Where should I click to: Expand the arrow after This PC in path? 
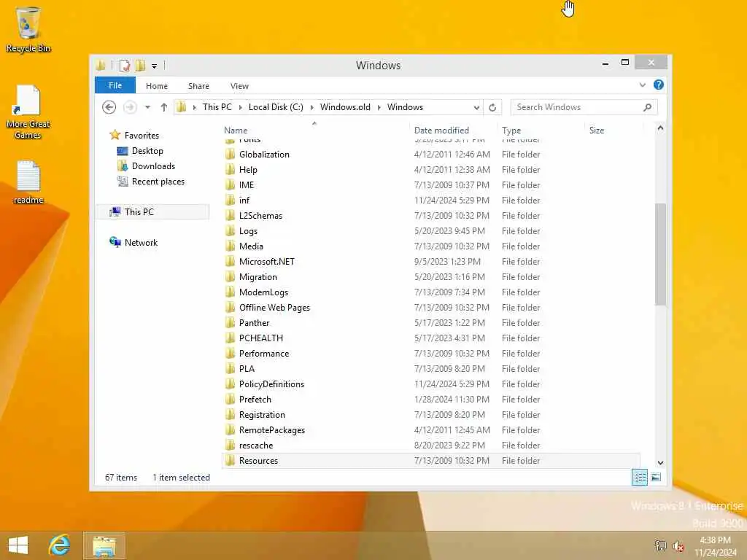241,107
